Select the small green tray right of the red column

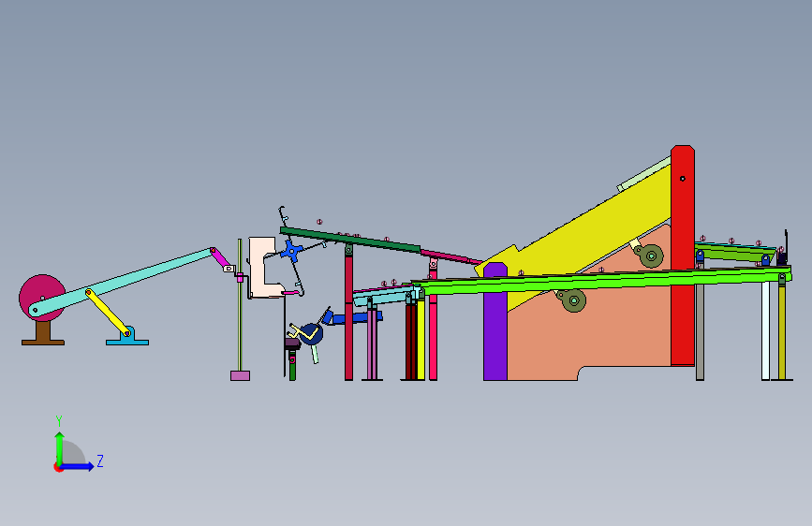coord(735,252)
